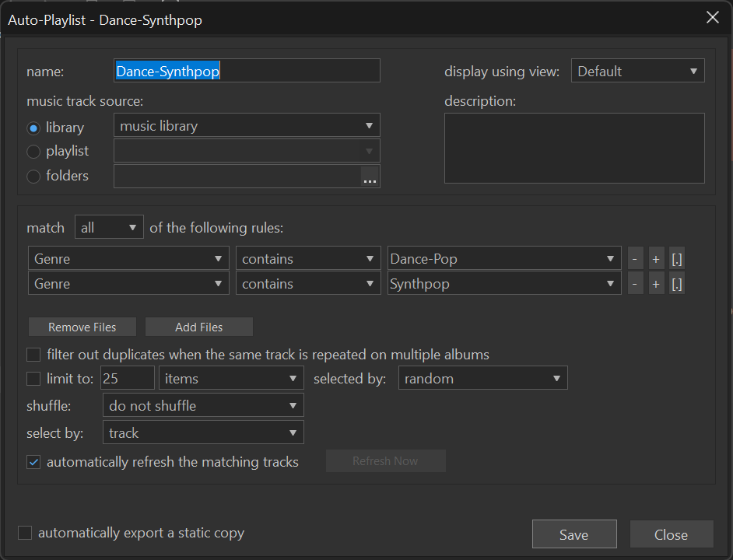This screenshot has width=733, height=560.
Task: Click the Refresh Now button
Action: [386, 461]
